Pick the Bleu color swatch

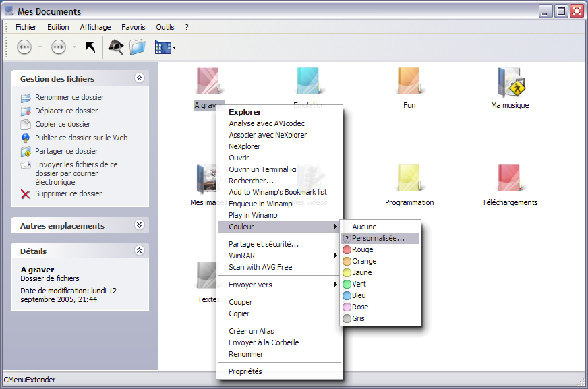coord(347,295)
